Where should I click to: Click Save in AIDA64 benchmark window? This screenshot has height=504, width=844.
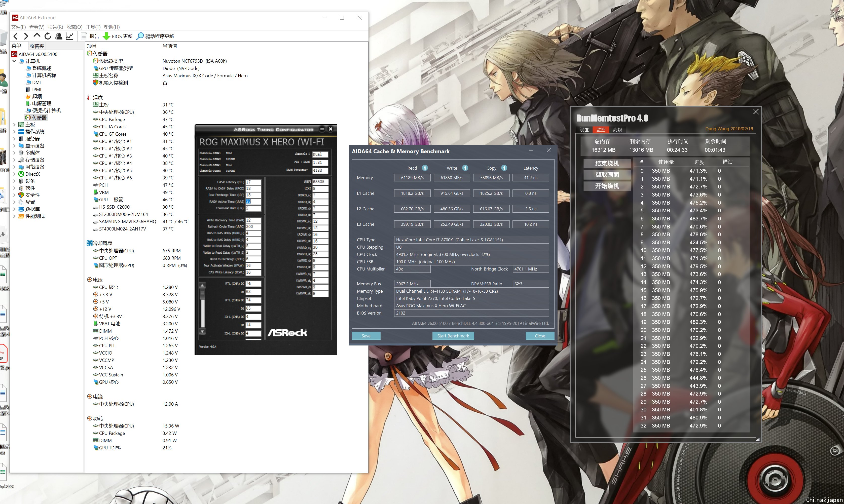366,336
